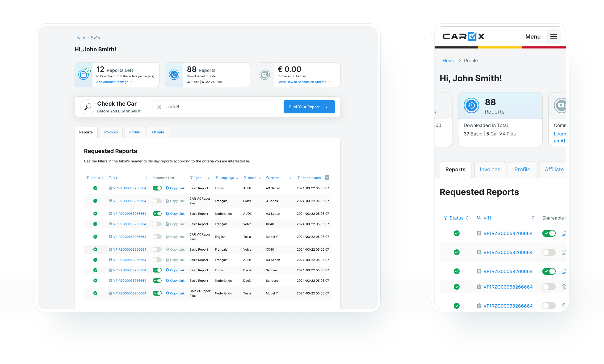The width and height of the screenshot is (604, 364).
Task: Click the CARVX logo
Action: click(x=463, y=37)
